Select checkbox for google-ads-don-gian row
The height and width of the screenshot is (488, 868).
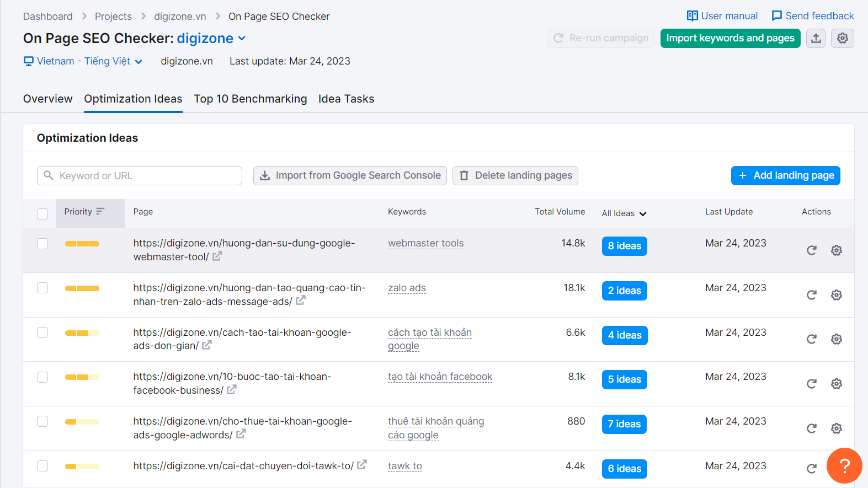point(42,333)
